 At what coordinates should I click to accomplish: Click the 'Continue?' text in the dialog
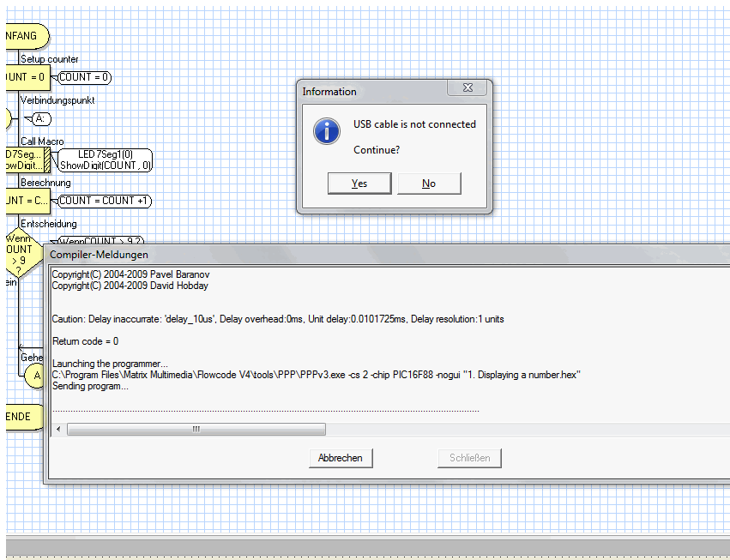(377, 150)
